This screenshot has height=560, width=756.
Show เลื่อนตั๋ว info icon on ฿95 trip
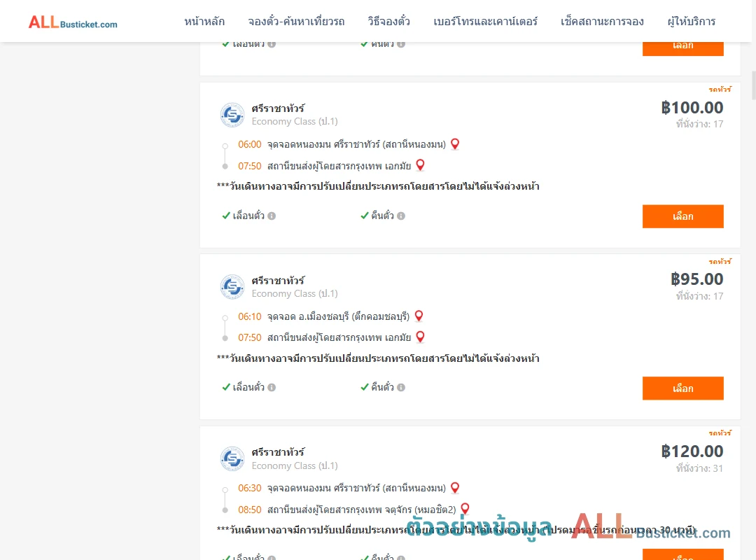272,387
